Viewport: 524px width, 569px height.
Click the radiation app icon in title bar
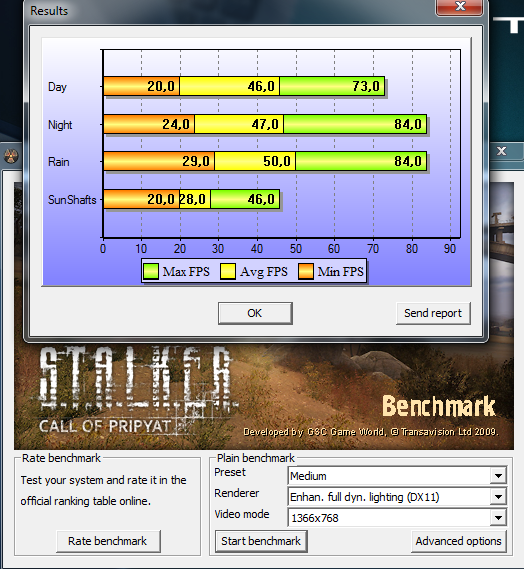pyautogui.click(x=11, y=156)
